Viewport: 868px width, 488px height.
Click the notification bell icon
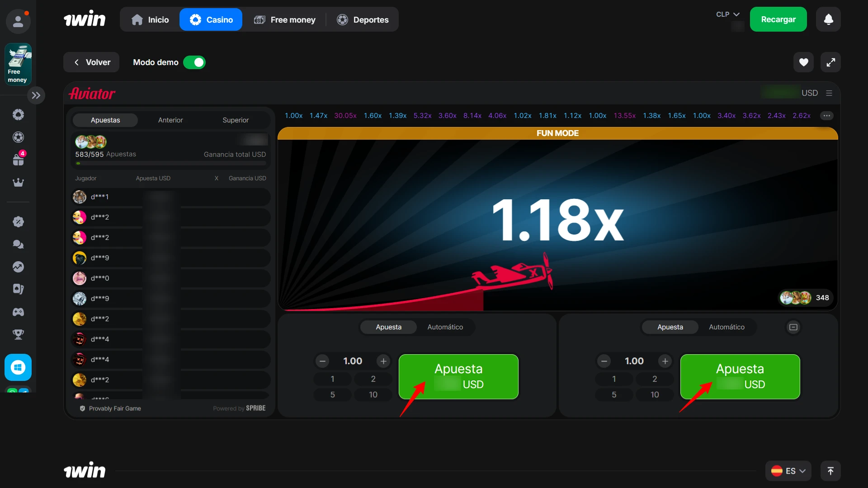point(828,19)
